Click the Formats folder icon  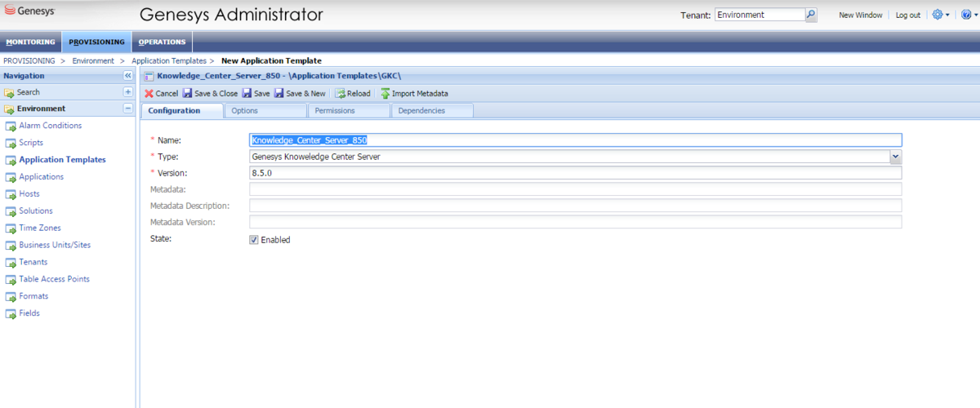pyautogui.click(x=11, y=297)
